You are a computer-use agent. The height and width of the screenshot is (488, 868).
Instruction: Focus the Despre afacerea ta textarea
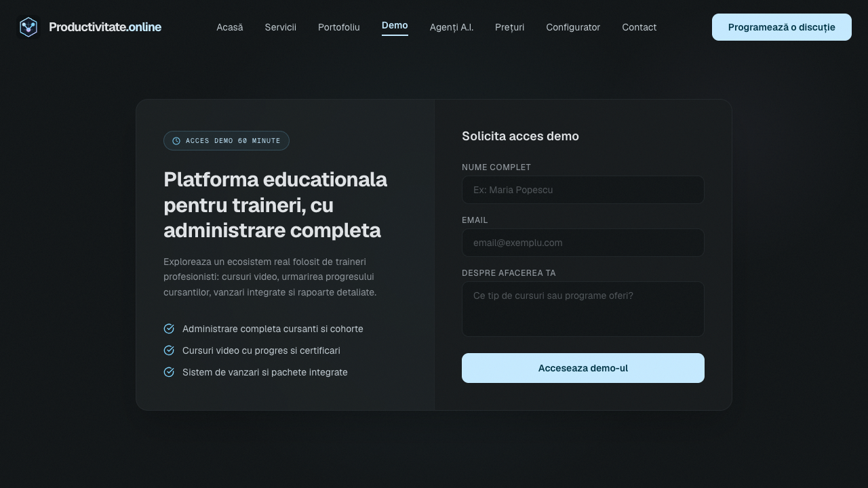click(583, 309)
